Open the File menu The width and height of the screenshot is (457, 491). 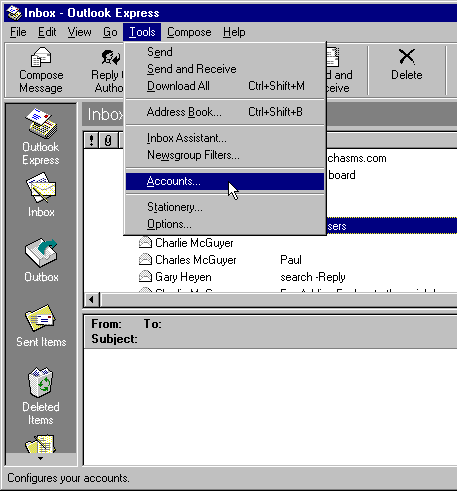[18, 32]
